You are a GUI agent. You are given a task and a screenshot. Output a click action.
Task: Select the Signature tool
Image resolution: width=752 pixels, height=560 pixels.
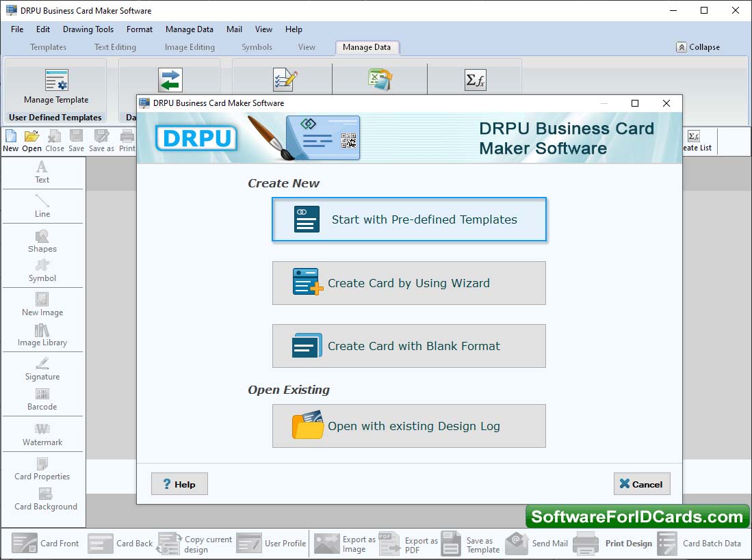pyautogui.click(x=42, y=369)
